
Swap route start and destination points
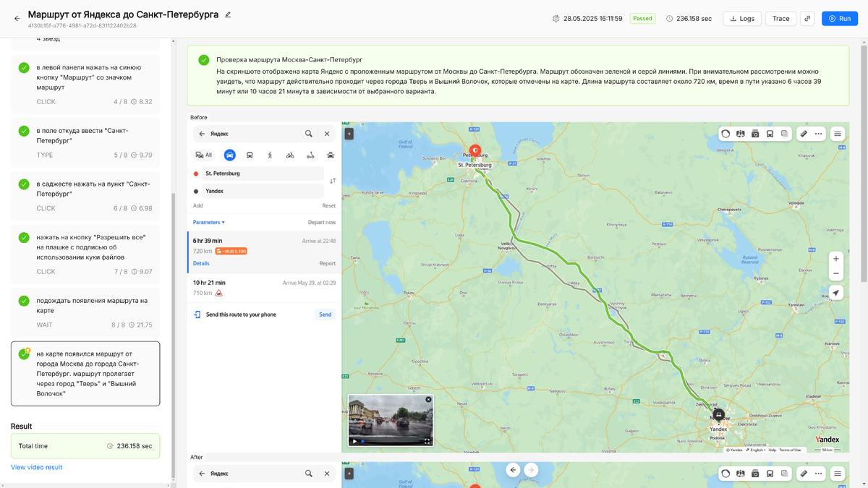[333, 181]
